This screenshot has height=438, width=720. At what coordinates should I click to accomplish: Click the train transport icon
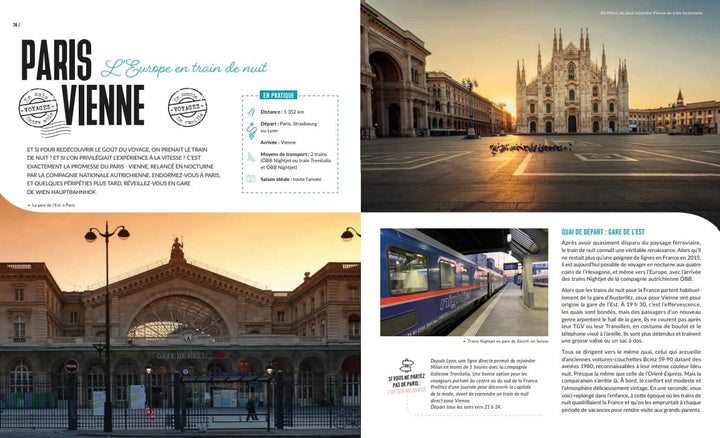(251, 157)
